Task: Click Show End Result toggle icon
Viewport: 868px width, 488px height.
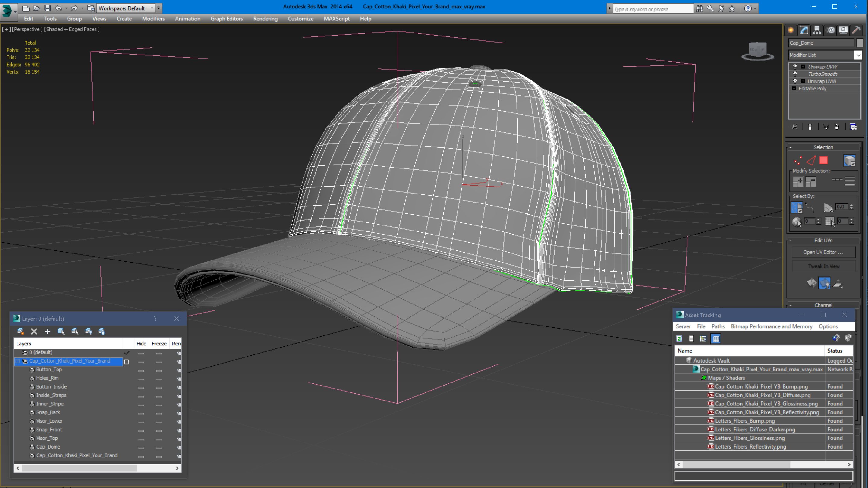Action: pos(810,127)
